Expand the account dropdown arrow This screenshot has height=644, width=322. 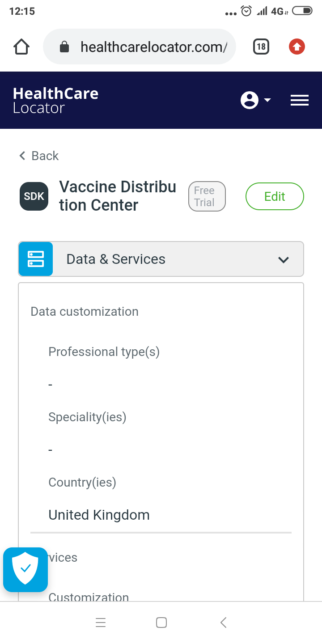[x=267, y=100]
